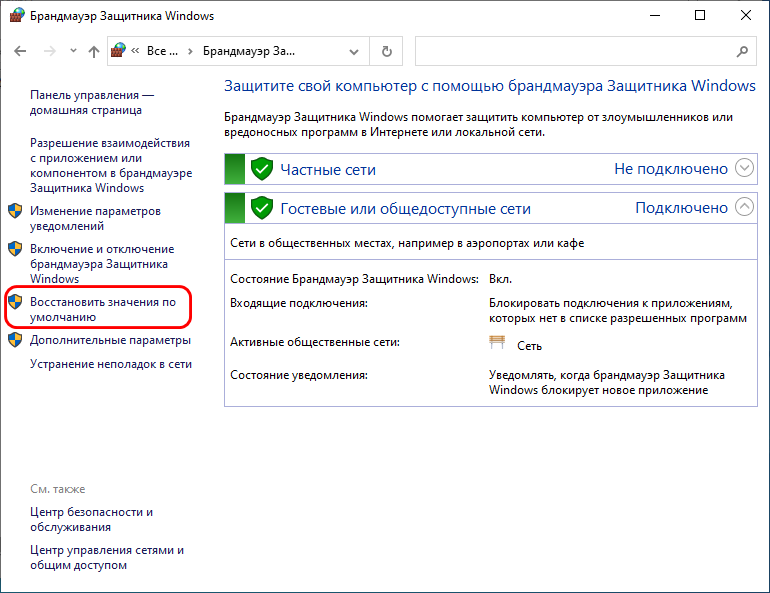Open 'Дополнительные параметры' link
770x593 pixels.
point(110,340)
